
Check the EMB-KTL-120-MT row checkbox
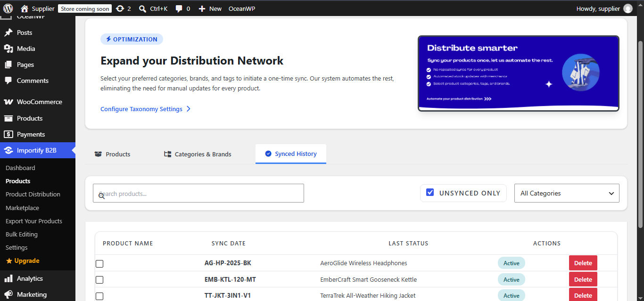99,280
